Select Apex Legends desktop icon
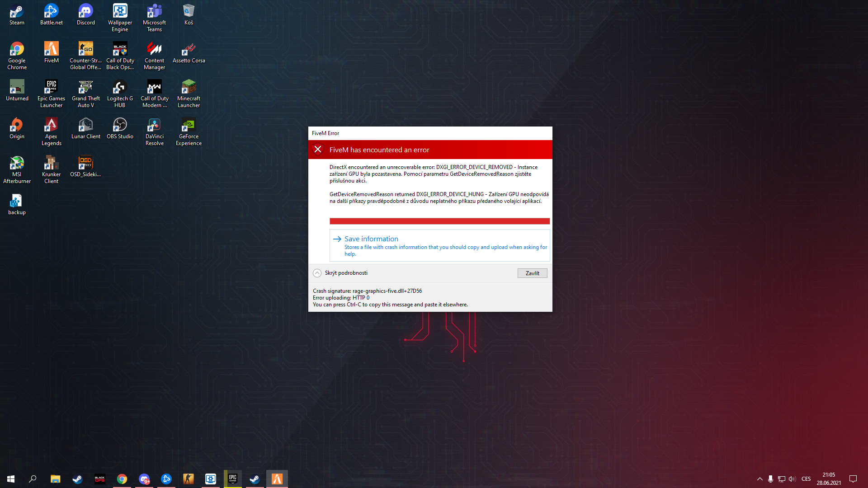 51,132
